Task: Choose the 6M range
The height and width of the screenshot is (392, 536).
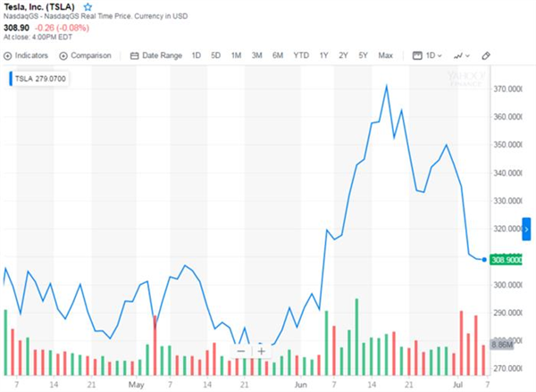Action: click(x=278, y=55)
